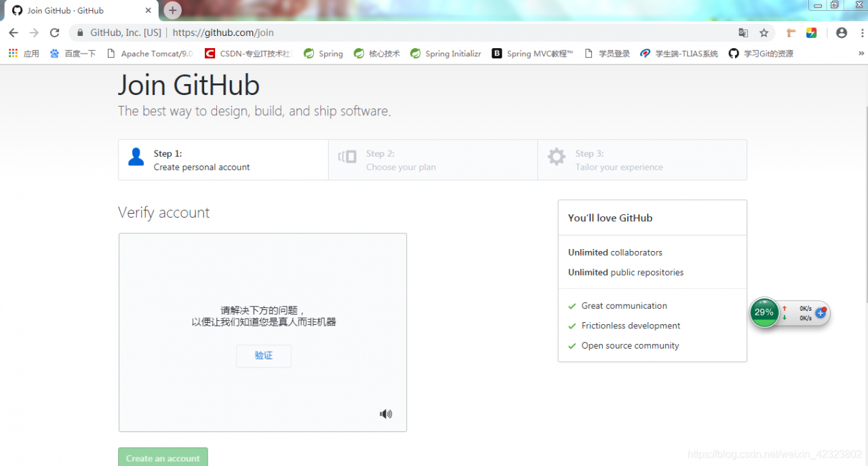
Task: Open the Spring Initializr bookmark
Action: [x=445, y=53]
